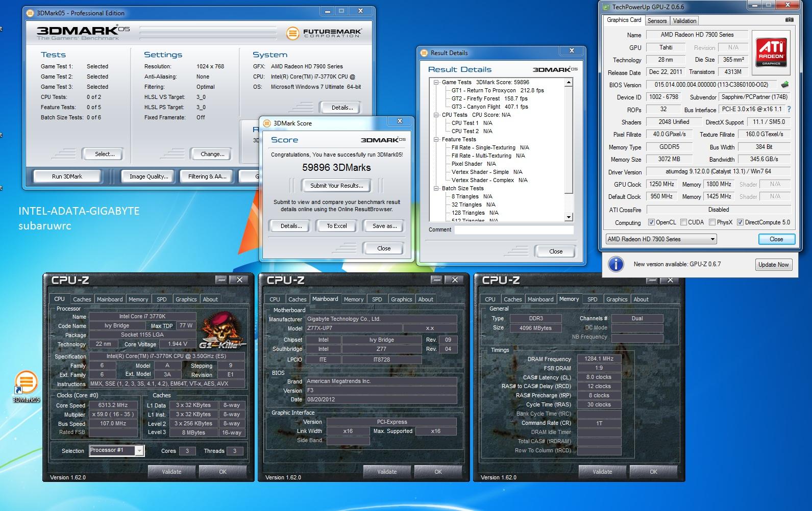Click the Result Details scrollbar thumb

coord(569,140)
